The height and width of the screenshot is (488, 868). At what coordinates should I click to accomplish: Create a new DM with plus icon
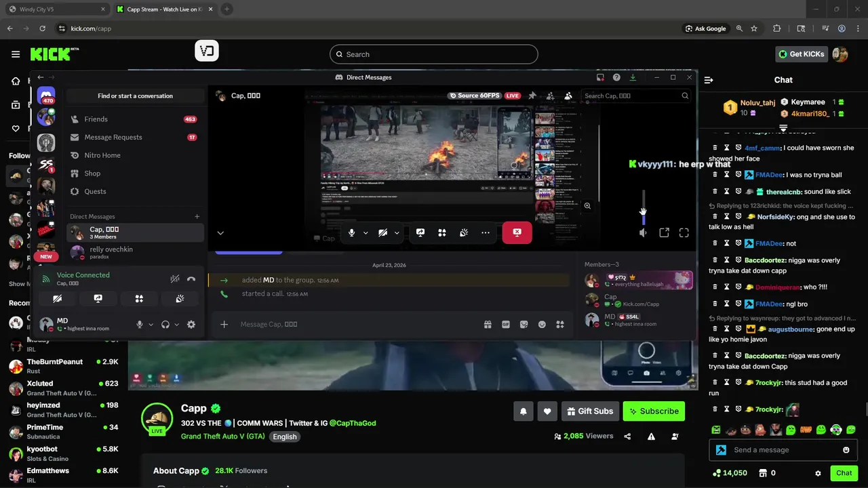click(x=197, y=217)
